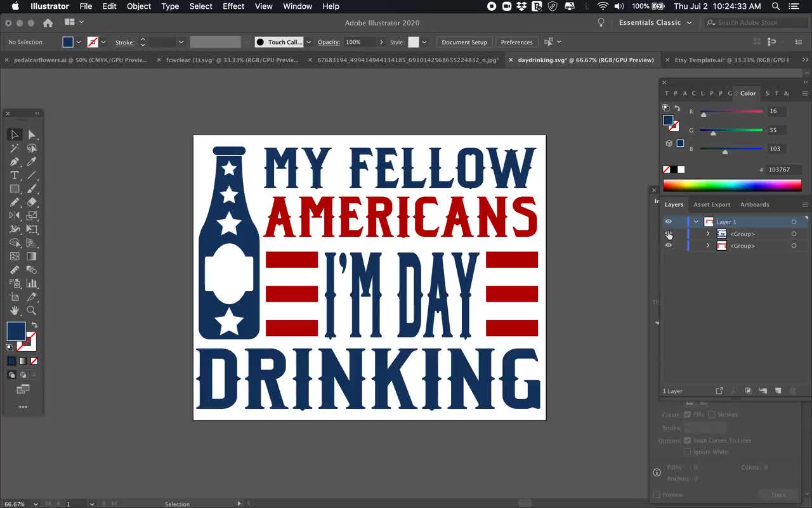Select the Mesh tool
The width and height of the screenshot is (812, 508).
coord(15,257)
